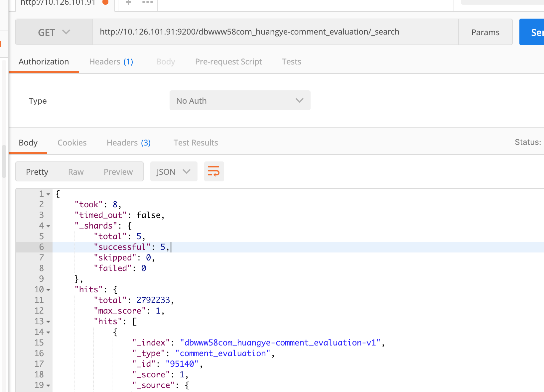Open the Test Results tab

pos(196,143)
